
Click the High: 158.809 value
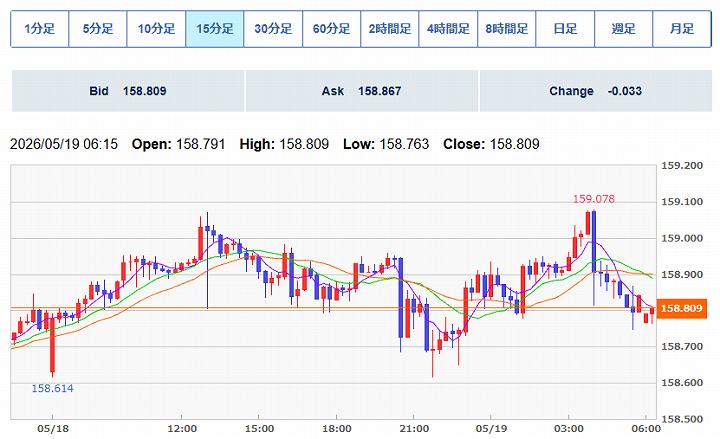284,144
